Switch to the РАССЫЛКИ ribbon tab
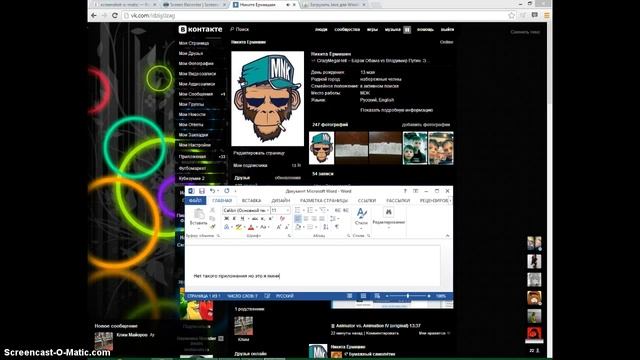Viewport: 640px width, 360px height. pyautogui.click(x=398, y=201)
